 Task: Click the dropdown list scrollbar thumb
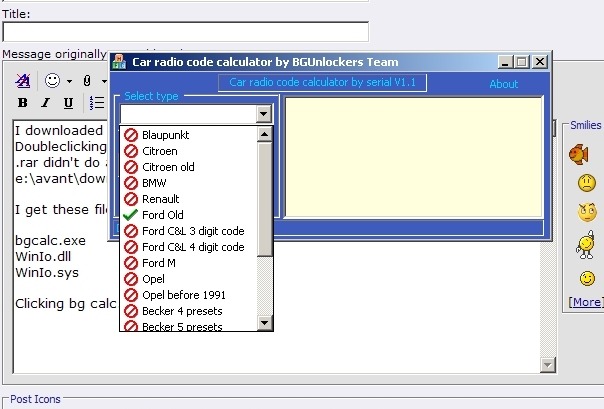(x=264, y=199)
